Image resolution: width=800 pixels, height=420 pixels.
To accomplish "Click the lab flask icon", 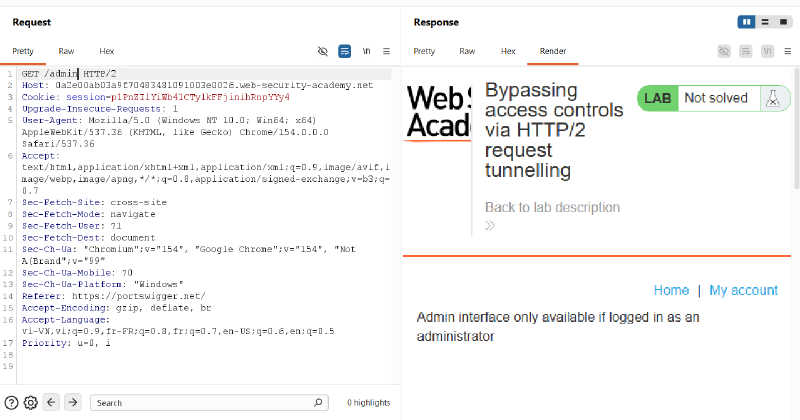I will click(773, 98).
